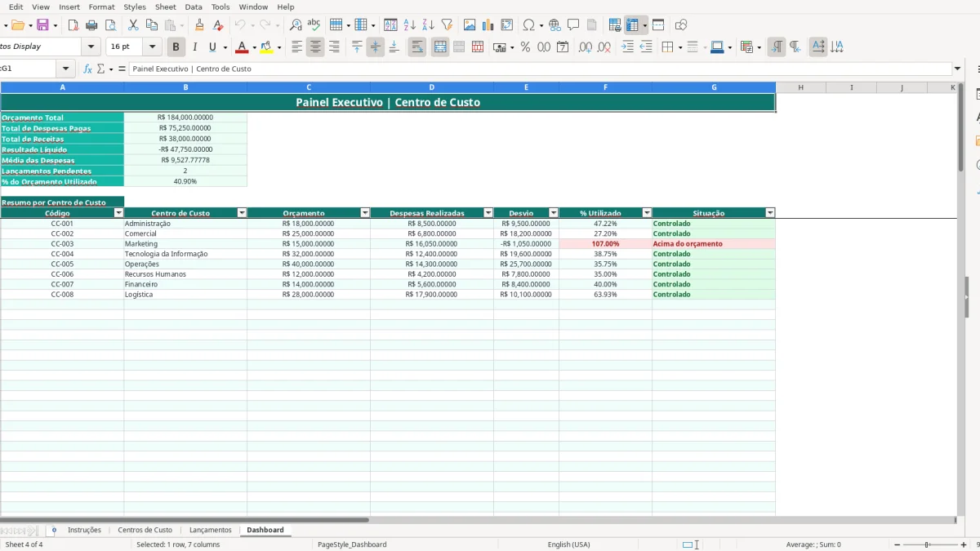Open the font name dropdown
Image resolution: width=980 pixels, height=551 pixels.
click(91, 47)
